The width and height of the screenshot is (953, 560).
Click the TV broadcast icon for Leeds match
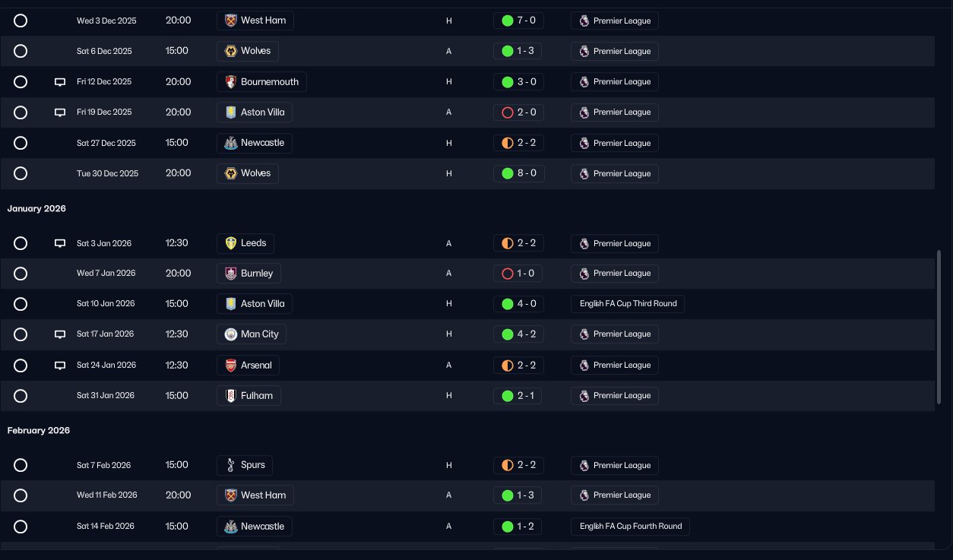(60, 244)
